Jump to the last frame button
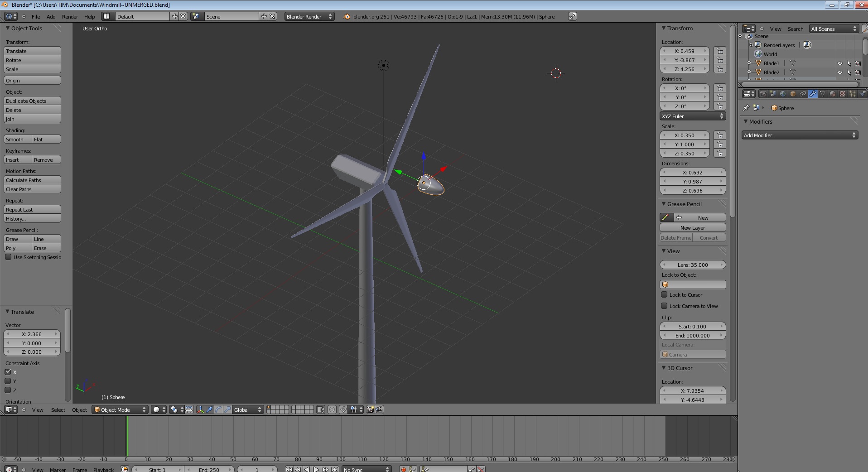Viewport: 868px width, 472px height. click(x=334, y=469)
